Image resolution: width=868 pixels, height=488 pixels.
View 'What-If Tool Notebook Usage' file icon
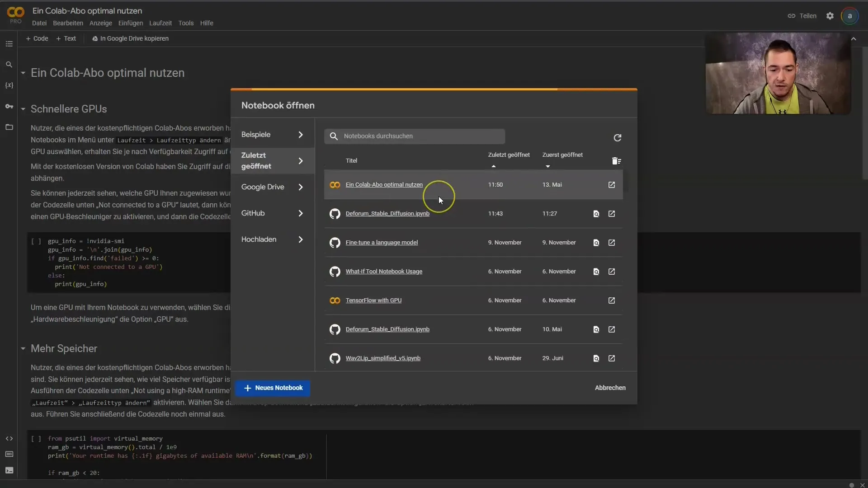[x=596, y=272]
